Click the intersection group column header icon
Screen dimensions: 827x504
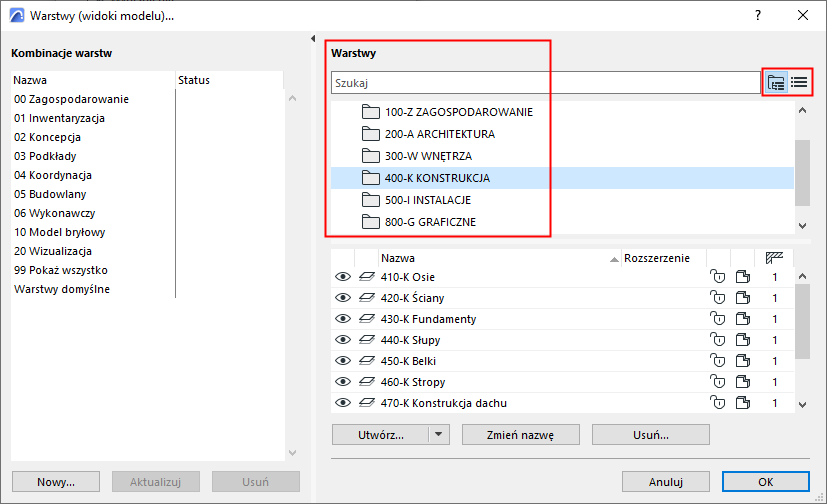pos(773,257)
